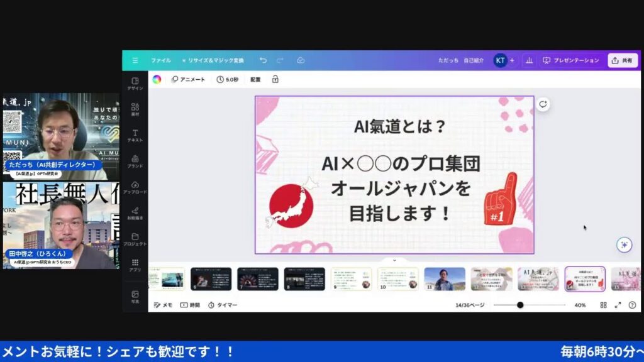Screen dimensions: 644x362
Task: Open the hamburger main menu
Action: click(135, 60)
